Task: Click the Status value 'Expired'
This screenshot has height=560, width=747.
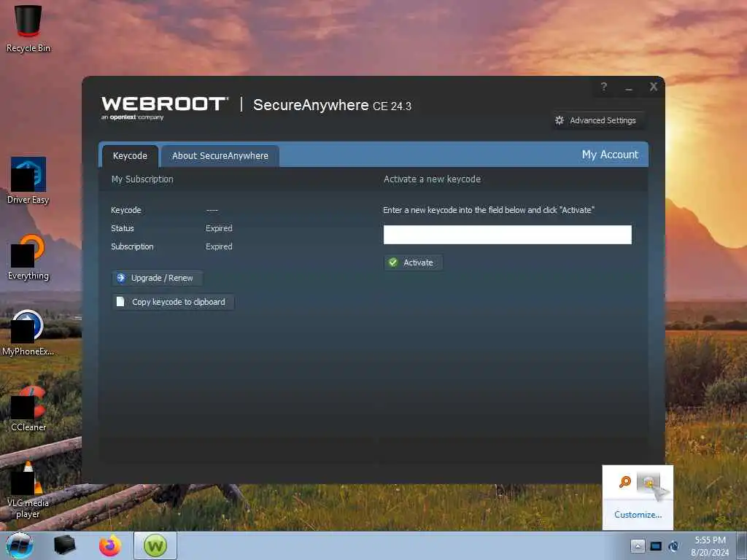Action: [219, 228]
